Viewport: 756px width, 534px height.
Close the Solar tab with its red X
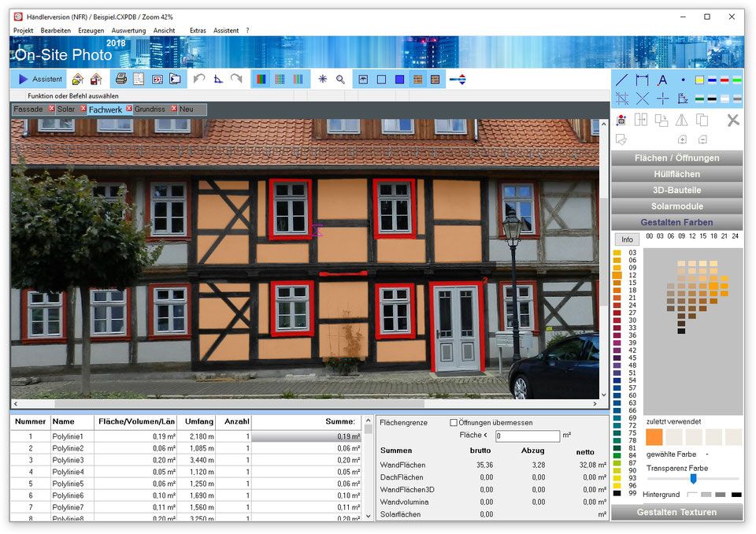[83, 109]
